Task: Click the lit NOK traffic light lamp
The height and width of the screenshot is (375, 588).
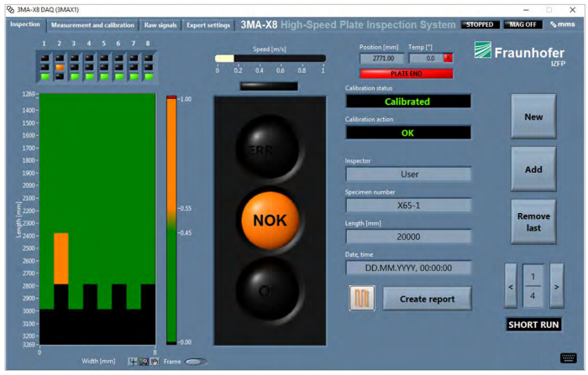Action: [x=270, y=221]
